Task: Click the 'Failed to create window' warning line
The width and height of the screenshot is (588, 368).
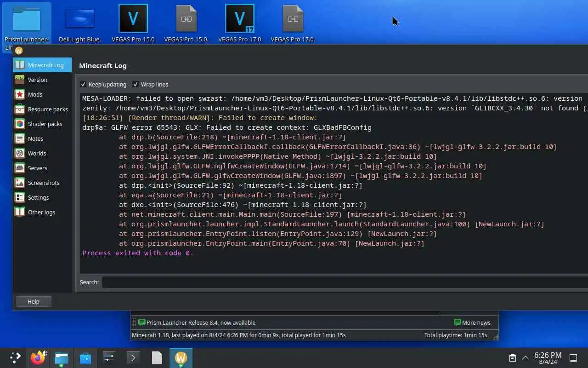Action: pyautogui.click(x=200, y=118)
